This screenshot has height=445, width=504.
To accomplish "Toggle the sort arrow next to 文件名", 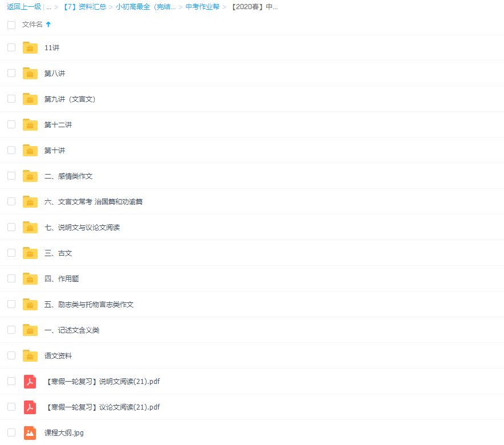I will [x=48, y=25].
